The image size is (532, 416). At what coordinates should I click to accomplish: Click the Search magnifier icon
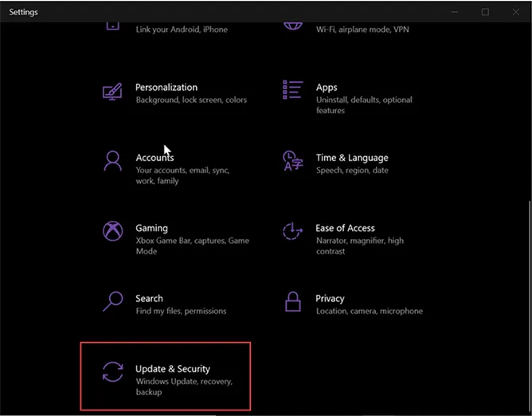point(112,301)
